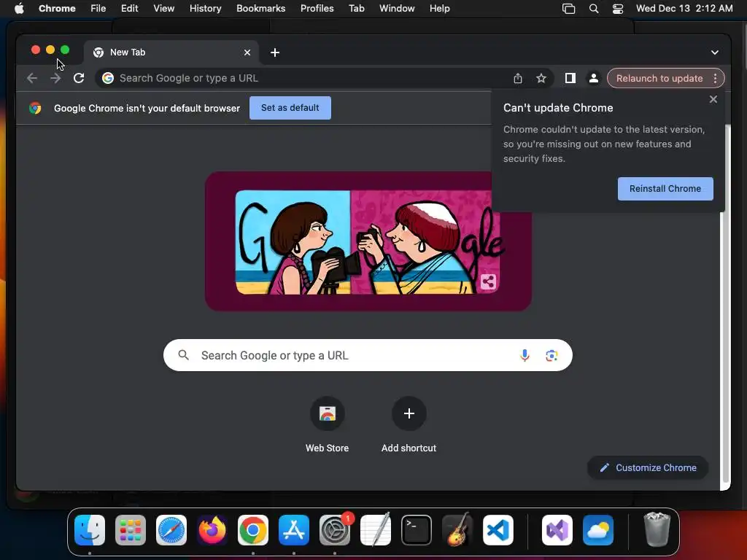747x560 pixels.
Task: Open Firefox from the dock
Action: [212, 530]
